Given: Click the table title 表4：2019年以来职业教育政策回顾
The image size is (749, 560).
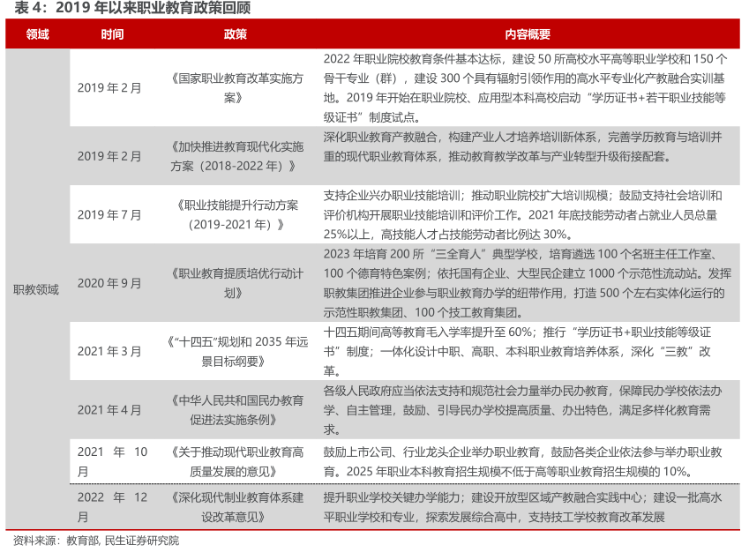Looking at the screenshot, I should (129, 10).
